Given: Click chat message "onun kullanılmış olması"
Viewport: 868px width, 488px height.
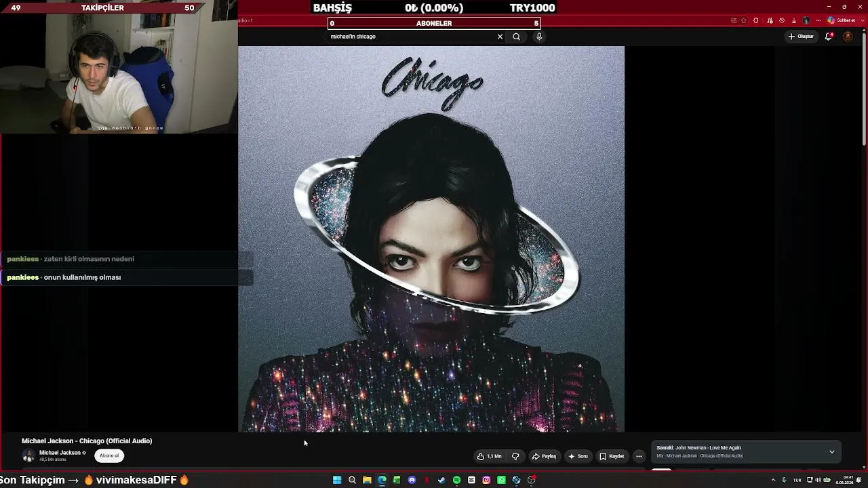Looking at the screenshot, I should [82, 277].
